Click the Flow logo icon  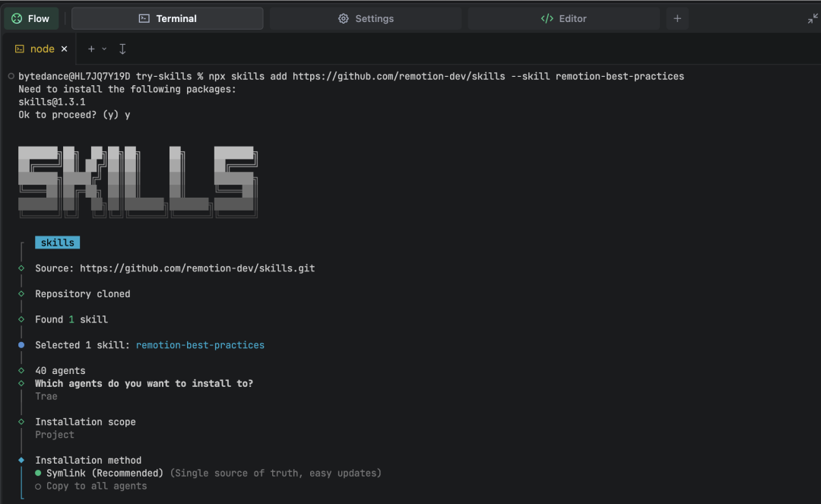pos(17,18)
